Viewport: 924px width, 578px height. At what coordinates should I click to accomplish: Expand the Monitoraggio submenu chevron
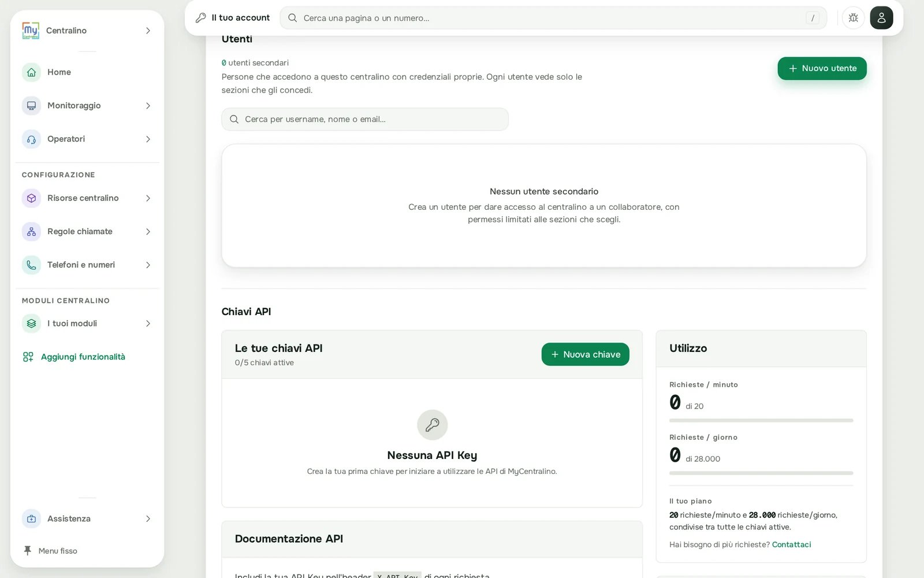[x=148, y=106]
